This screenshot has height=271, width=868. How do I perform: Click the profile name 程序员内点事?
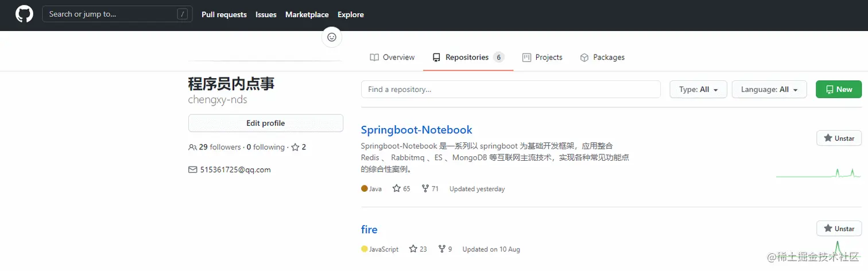[231, 84]
